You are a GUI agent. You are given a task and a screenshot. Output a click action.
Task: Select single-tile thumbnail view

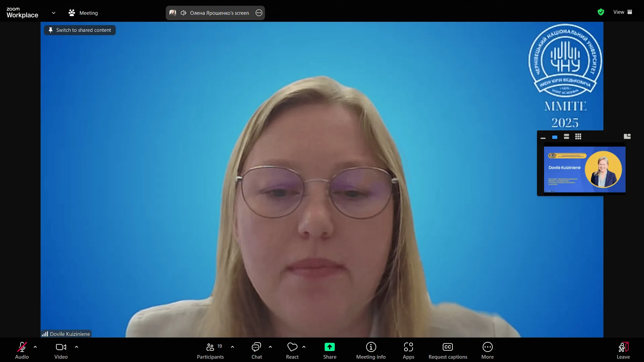click(x=555, y=137)
